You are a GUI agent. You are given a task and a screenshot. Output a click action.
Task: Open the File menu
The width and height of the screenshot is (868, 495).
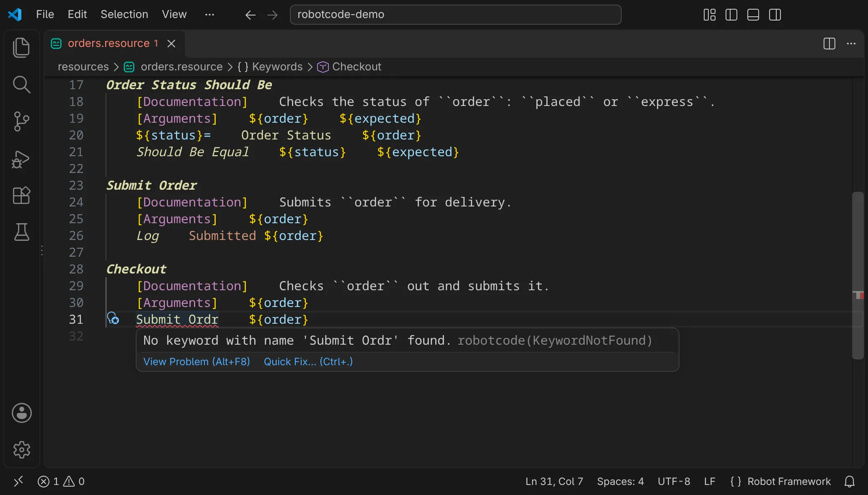[45, 14]
